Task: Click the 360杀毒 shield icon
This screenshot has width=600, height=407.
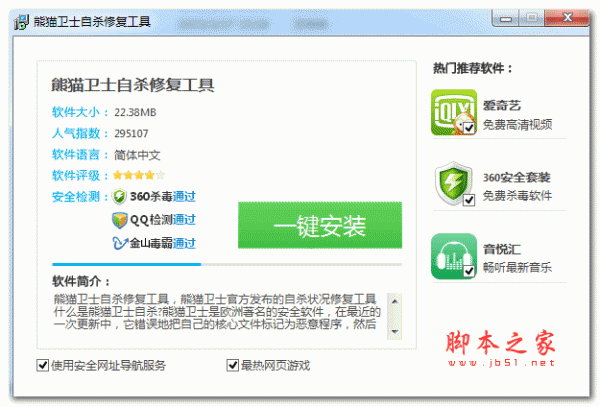Action: [x=119, y=197]
